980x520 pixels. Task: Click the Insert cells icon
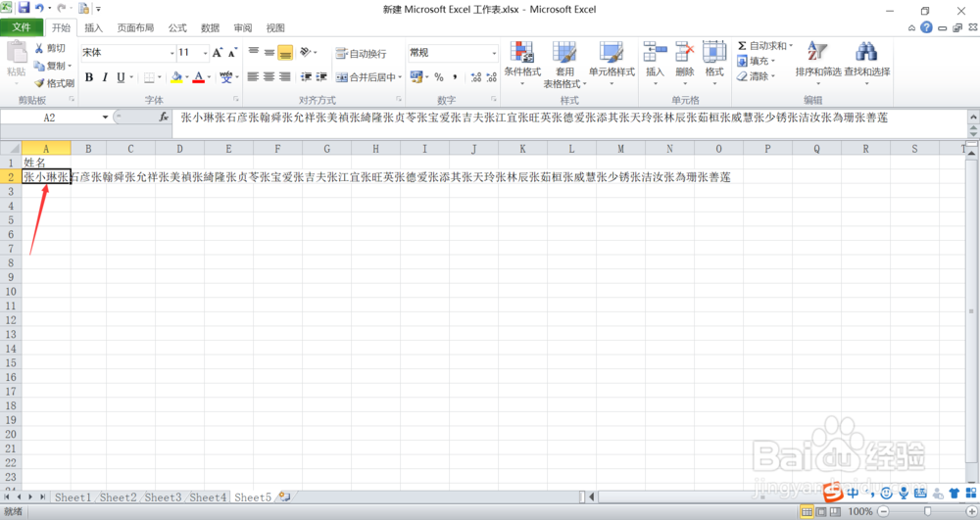[655, 52]
